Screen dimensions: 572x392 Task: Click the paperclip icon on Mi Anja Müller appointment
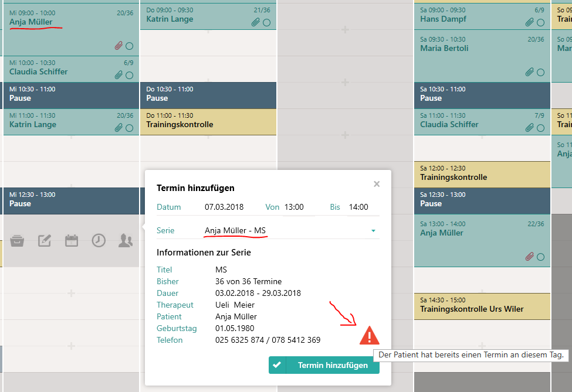[119, 46]
